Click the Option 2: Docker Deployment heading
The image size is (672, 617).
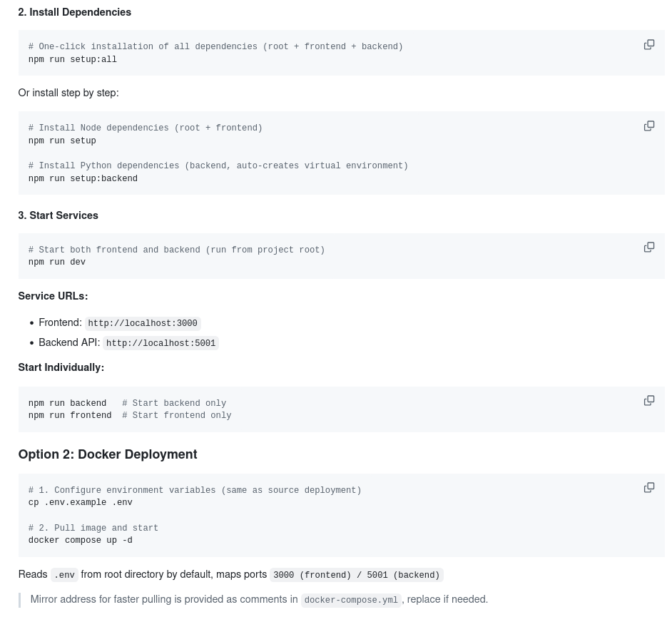pos(107,454)
